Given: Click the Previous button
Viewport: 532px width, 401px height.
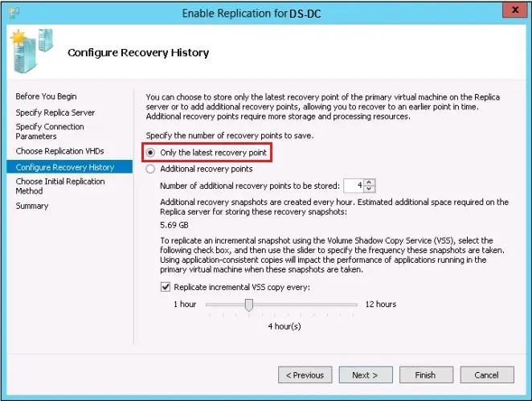Looking at the screenshot, I should [x=305, y=375].
